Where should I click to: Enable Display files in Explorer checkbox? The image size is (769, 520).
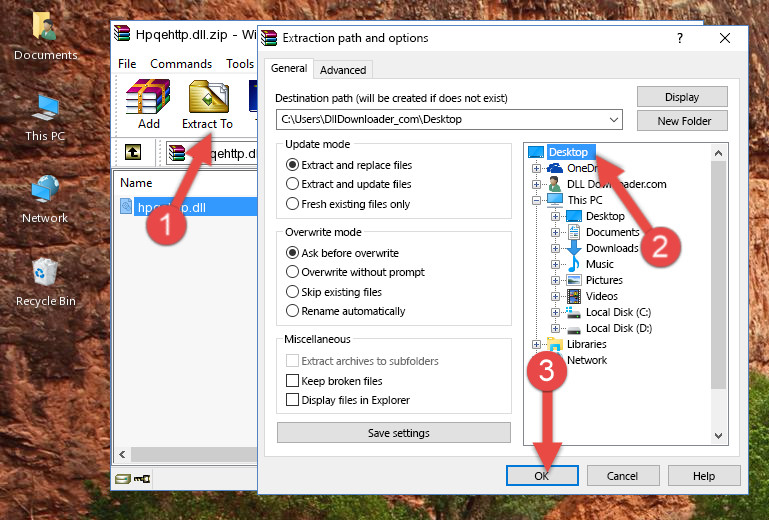point(292,400)
